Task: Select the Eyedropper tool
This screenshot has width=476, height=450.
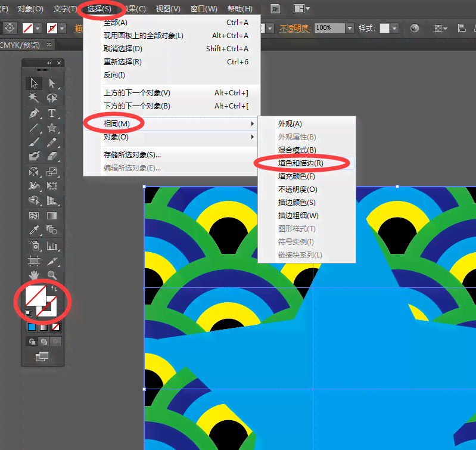Action: 34,230
